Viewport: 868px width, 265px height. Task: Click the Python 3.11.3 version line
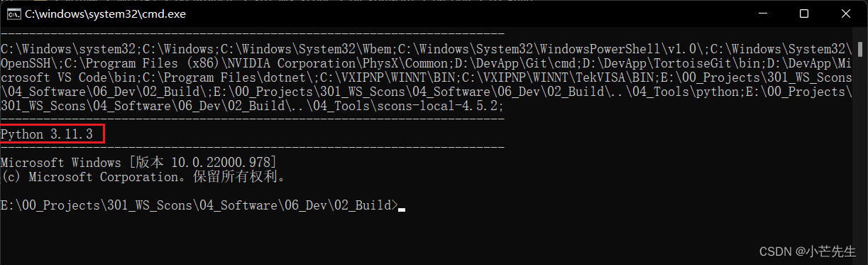pos(47,133)
